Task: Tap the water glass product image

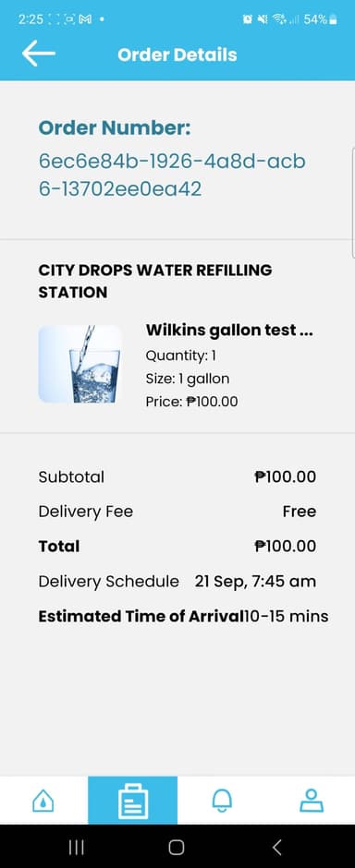Action: [80, 364]
